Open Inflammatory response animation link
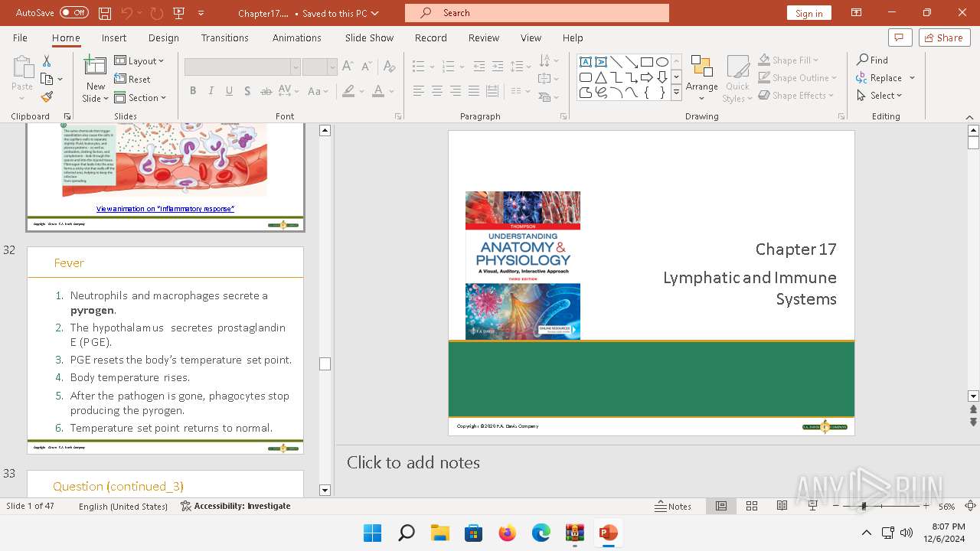This screenshot has width=980, height=551. click(x=165, y=208)
